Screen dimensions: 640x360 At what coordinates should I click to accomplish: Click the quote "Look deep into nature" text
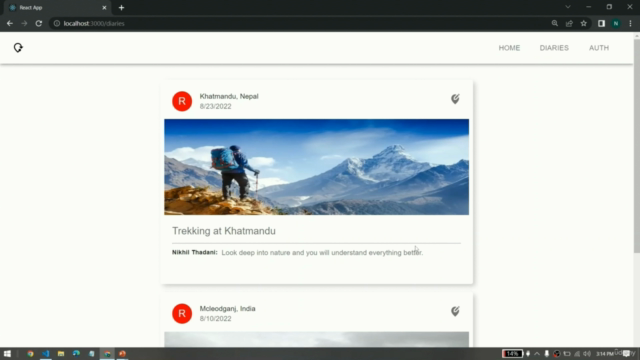(322, 253)
